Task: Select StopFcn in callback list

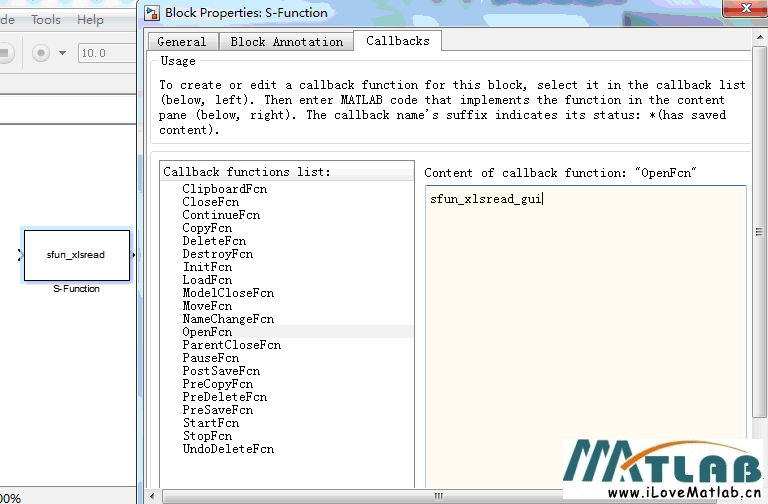Action: [207, 436]
